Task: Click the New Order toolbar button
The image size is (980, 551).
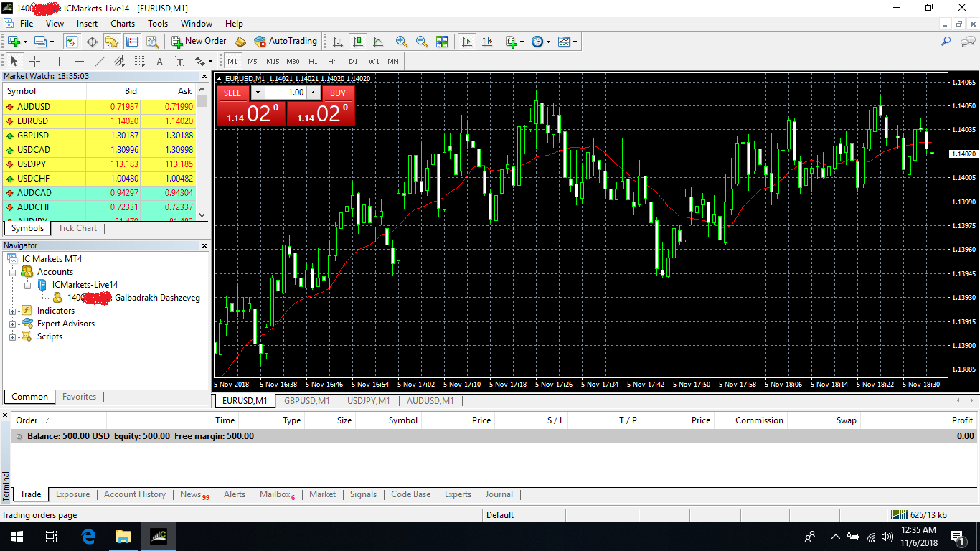Action: coord(199,42)
